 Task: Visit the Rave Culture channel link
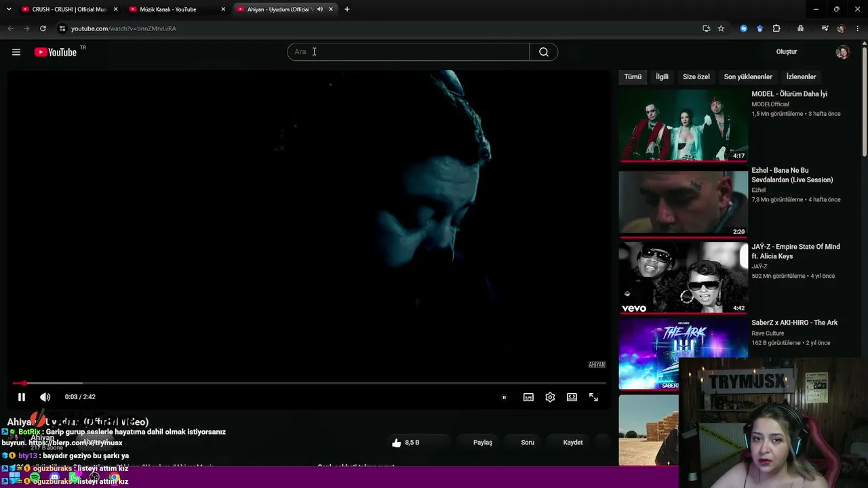point(768,333)
